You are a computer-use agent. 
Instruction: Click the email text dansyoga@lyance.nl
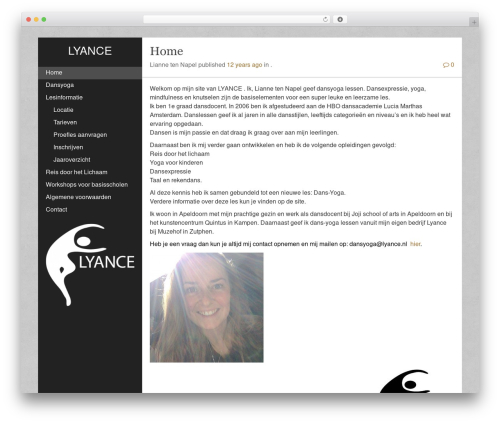tap(378, 244)
